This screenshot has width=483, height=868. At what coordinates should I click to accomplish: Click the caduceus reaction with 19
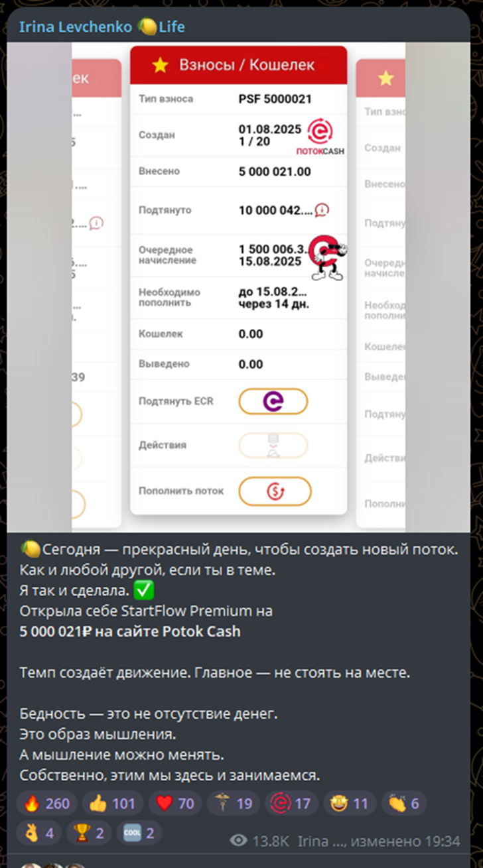[x=233, y=804]
